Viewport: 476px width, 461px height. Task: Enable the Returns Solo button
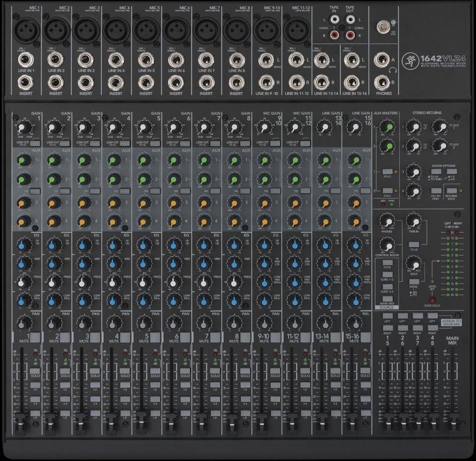452,191
